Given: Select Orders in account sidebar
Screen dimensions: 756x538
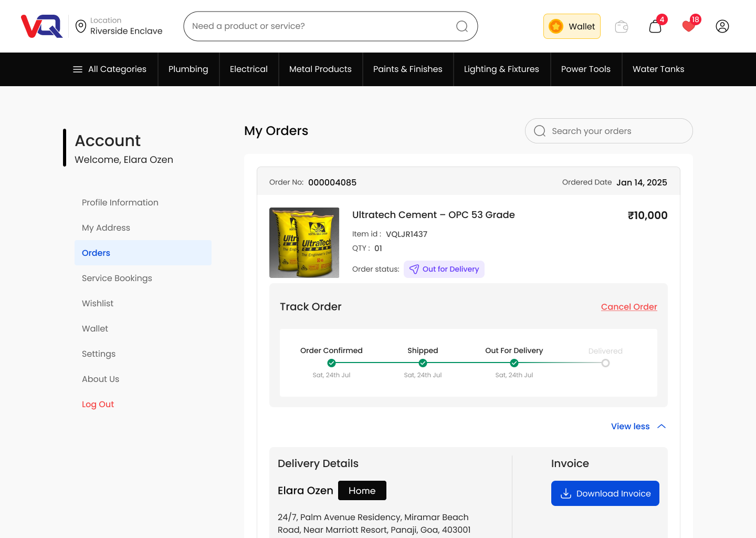Looking at the screenshot, I should pos(143,253).
